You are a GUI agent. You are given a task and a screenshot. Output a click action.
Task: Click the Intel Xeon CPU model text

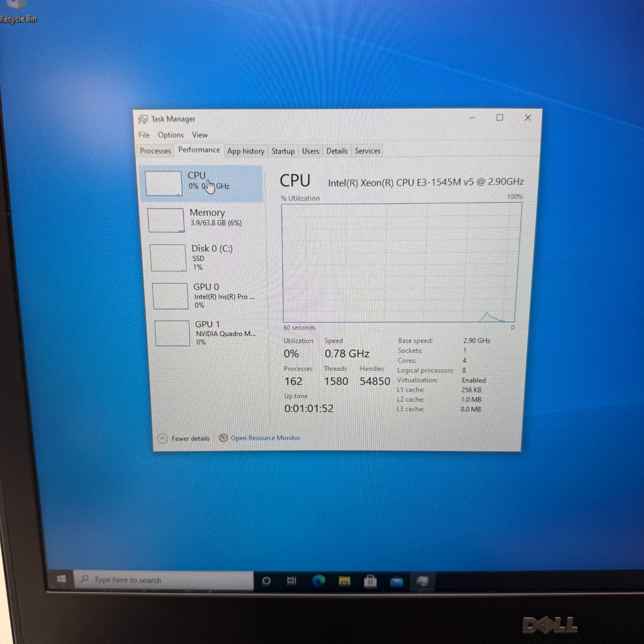click(x=426, y=182)
